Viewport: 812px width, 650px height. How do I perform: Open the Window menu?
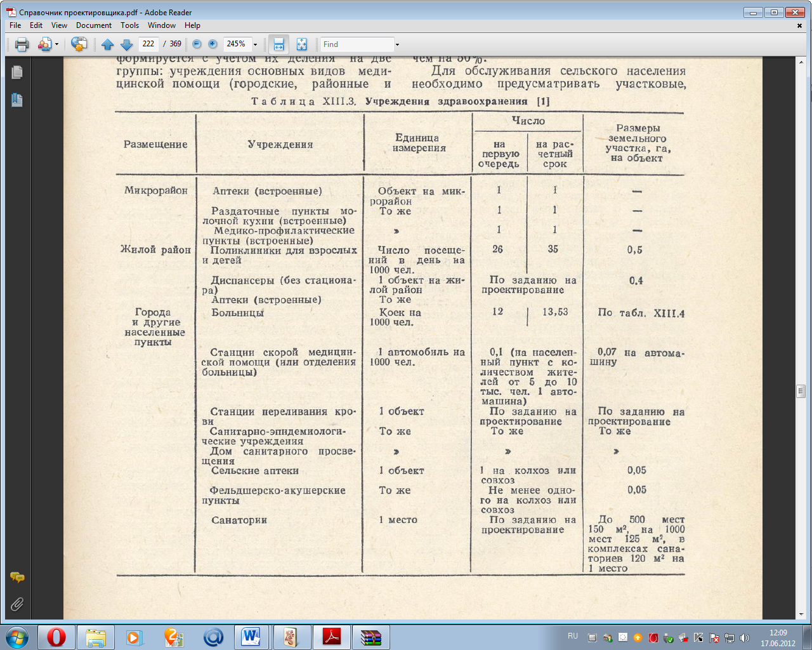[162, 25]
